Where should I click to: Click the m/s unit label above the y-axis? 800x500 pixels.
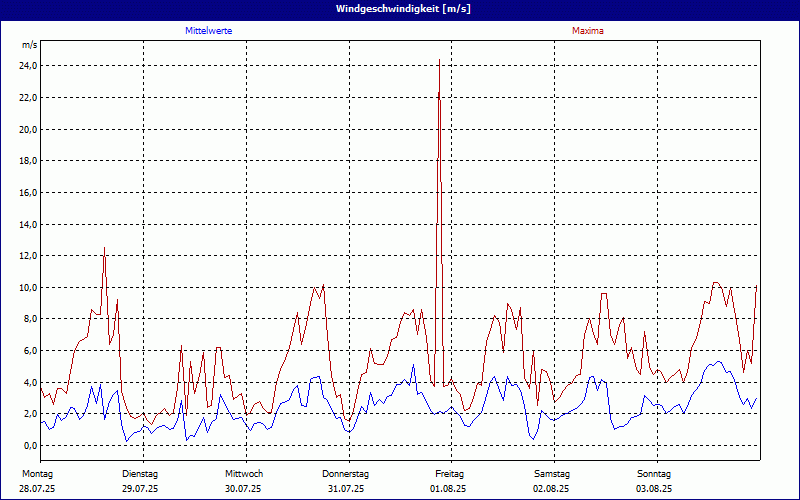point(29,45)
